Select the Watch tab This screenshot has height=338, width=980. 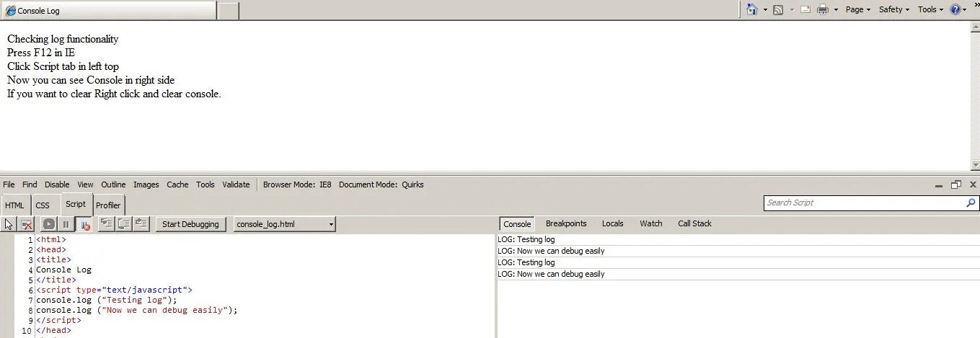[x=651, y=223]
